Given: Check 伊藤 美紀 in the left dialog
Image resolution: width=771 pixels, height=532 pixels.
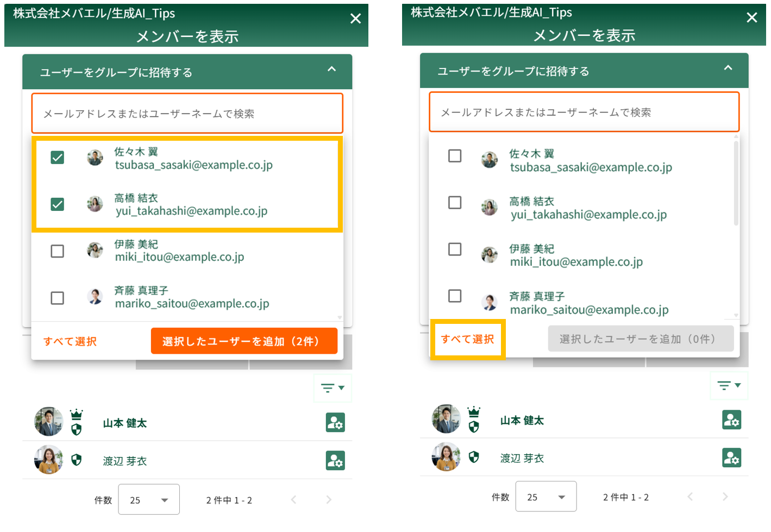Looking at the screenshot, I should 57,251.
